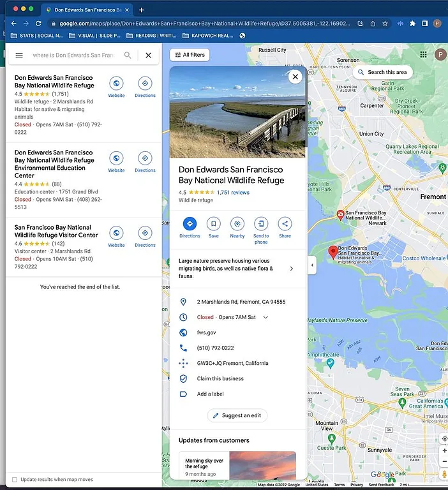Click the browser address bar URL
Viewport: 448px width, 490px height.
tap(205, 24)
